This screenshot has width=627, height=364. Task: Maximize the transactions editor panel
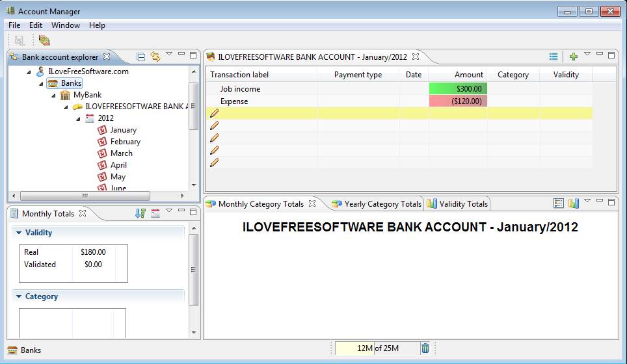coord(611,55)
